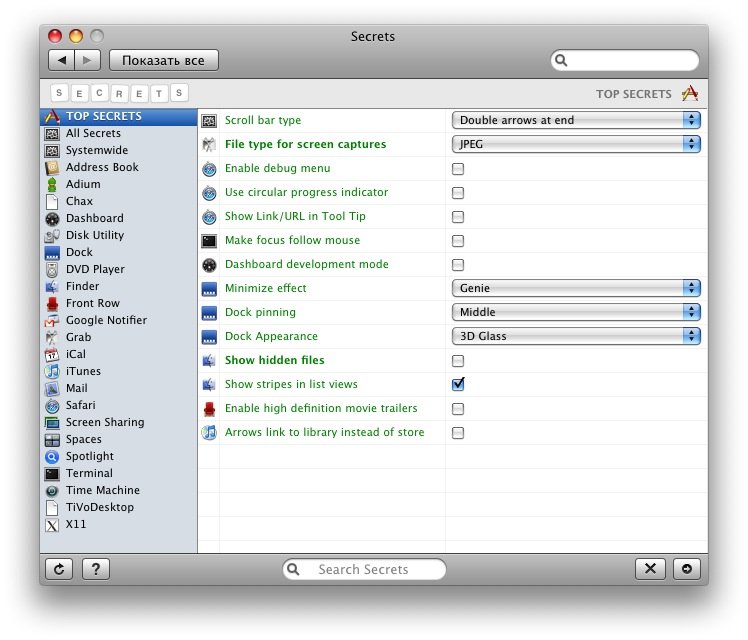Screen dimensions: 748x640
Task: Toggle Dashboard development mode checkbox
Action: pyautogui.click(x=458, y=265)
